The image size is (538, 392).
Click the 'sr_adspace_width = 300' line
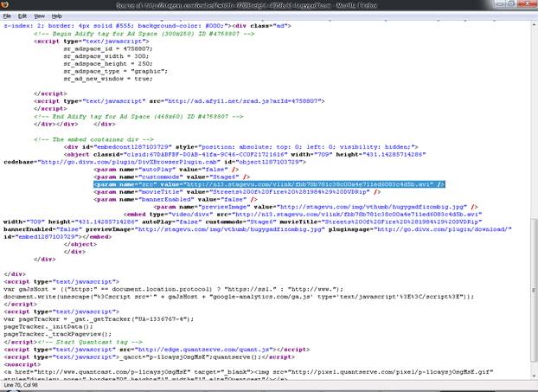106,56
